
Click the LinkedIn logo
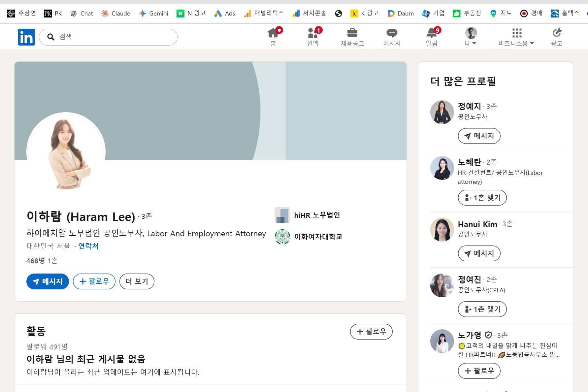pyautogui.click(x=26, y=37)
